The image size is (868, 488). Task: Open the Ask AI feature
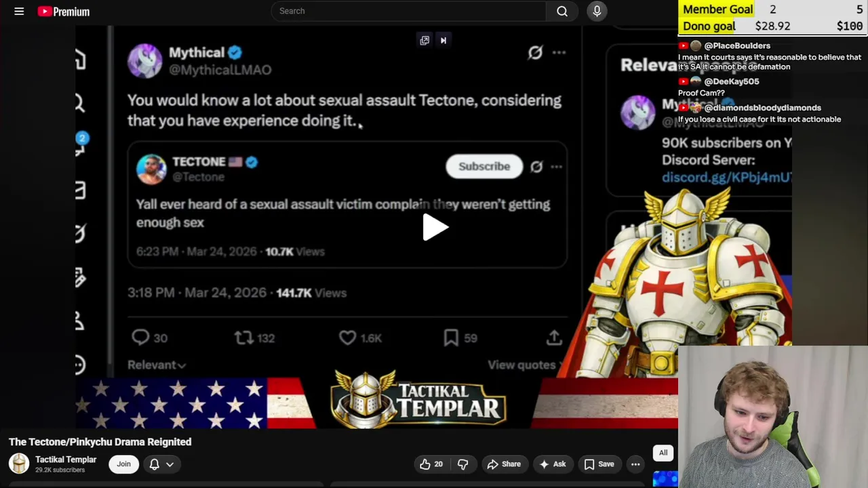click(x=552, y=464)
